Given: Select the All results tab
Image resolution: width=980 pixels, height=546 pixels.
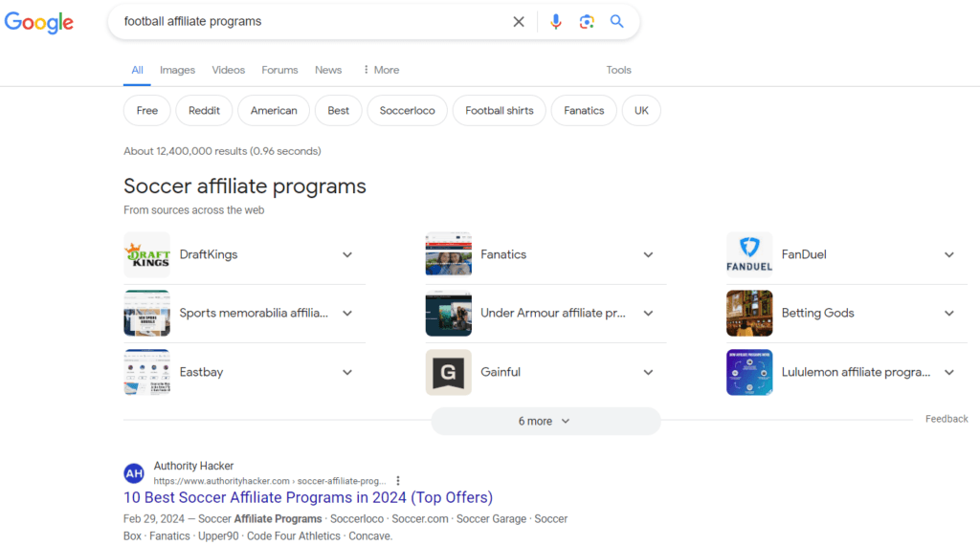Looking at the screenshot, I should tap(137, 70).
